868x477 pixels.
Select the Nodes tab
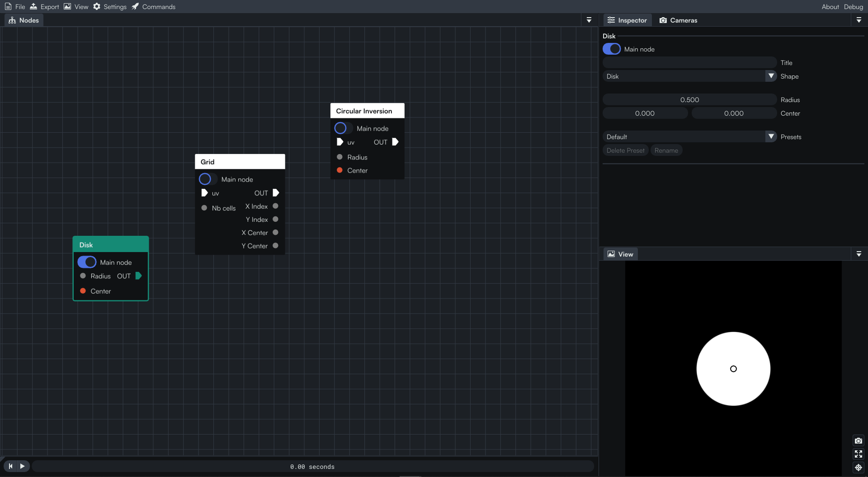24,20
